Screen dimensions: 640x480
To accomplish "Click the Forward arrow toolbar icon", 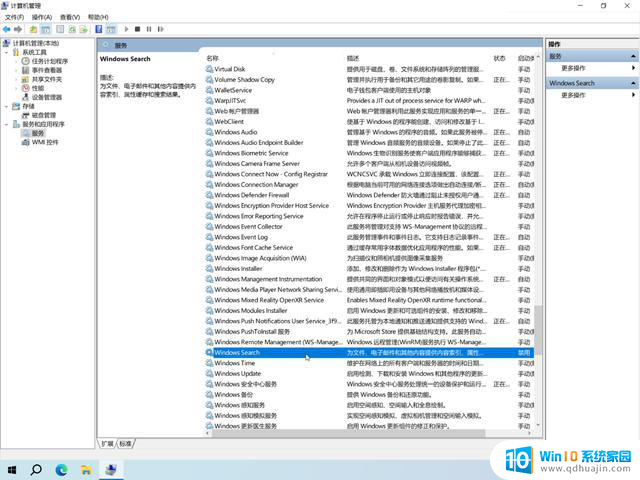I will [x=18, y=29].
